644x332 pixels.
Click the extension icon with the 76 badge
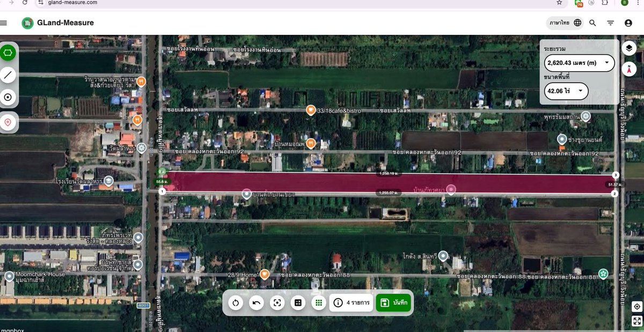click(x=579, y=3)
